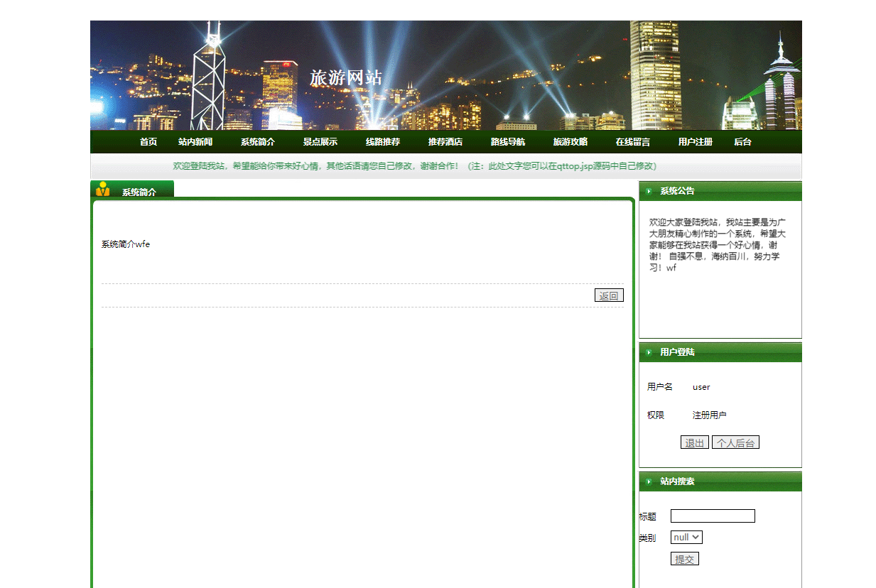Go to 用户注册 in the navigation

[695, 141]
